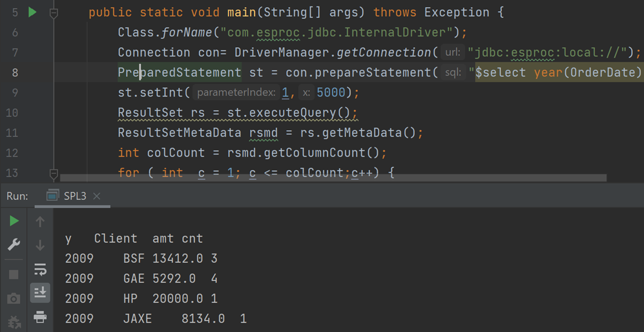Click the green run gutter icon beside main
Image resolution: width=644 pixels, height=332 pixels.
(x=33, y=12)
